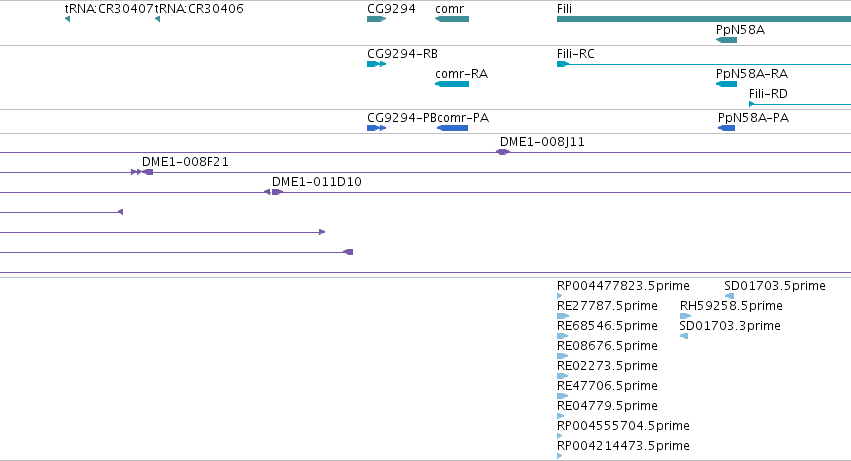Screen dimensions: 851x461
Task: Click the CG9294-PB protein glyph
Action: click(x=377, y=128)
